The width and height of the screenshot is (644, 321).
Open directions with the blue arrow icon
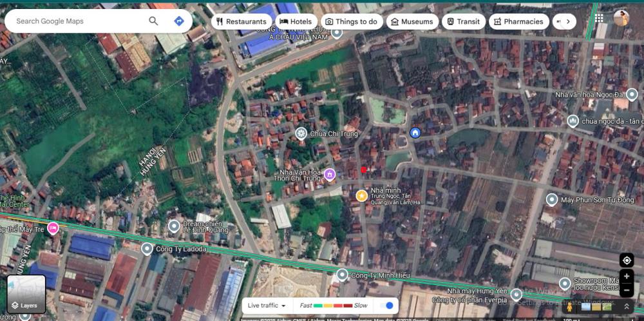(179, 21)
